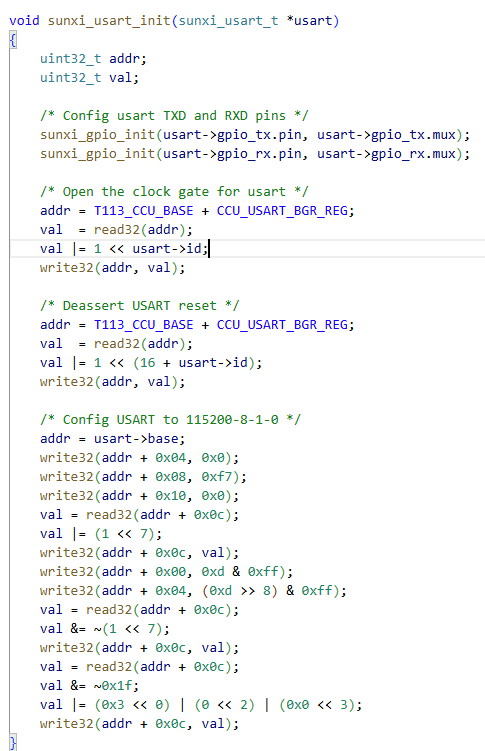Click line "val |= (1 << 7);"
This screenshot has width=485, height=751.
point(101,534)
